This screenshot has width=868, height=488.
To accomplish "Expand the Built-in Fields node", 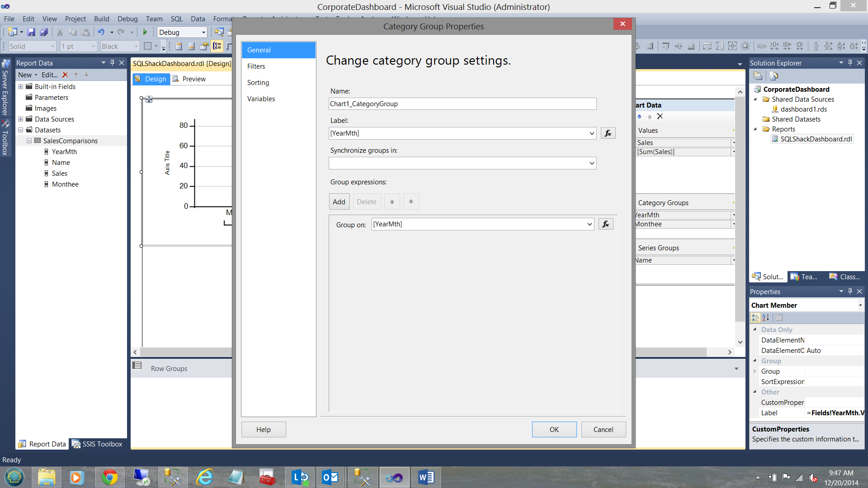I will (20, 87).
